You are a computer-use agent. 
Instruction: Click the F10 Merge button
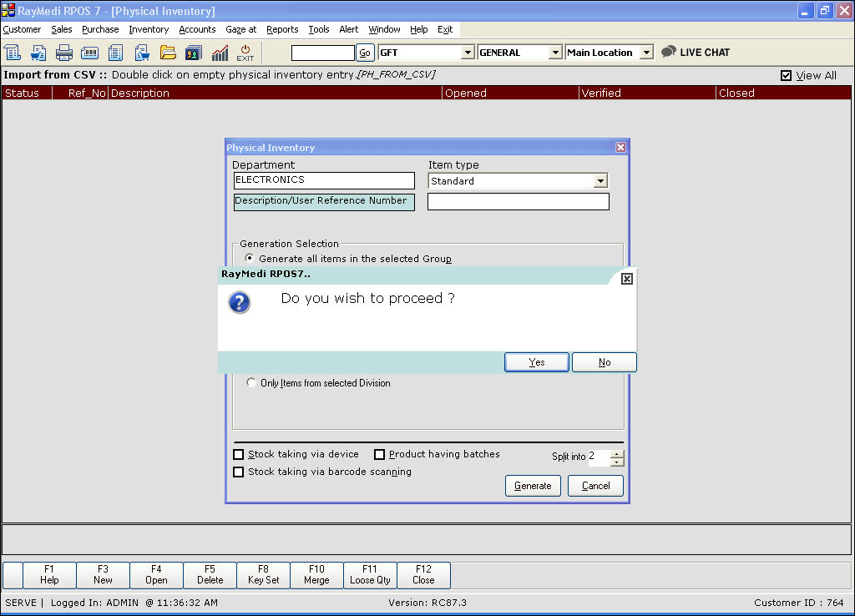[316, 574]
